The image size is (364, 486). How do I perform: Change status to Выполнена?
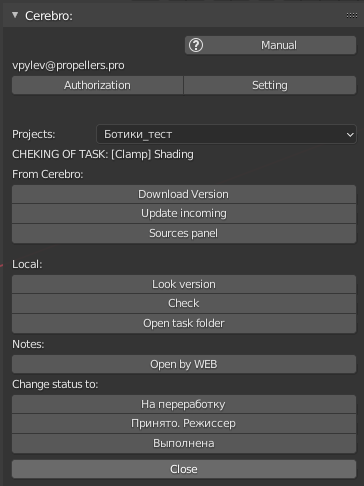(x=184, y=443)
